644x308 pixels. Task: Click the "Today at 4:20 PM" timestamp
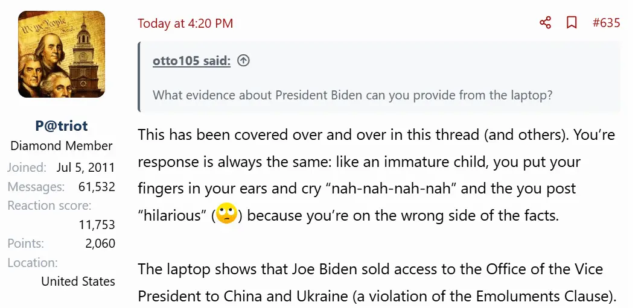185,24
